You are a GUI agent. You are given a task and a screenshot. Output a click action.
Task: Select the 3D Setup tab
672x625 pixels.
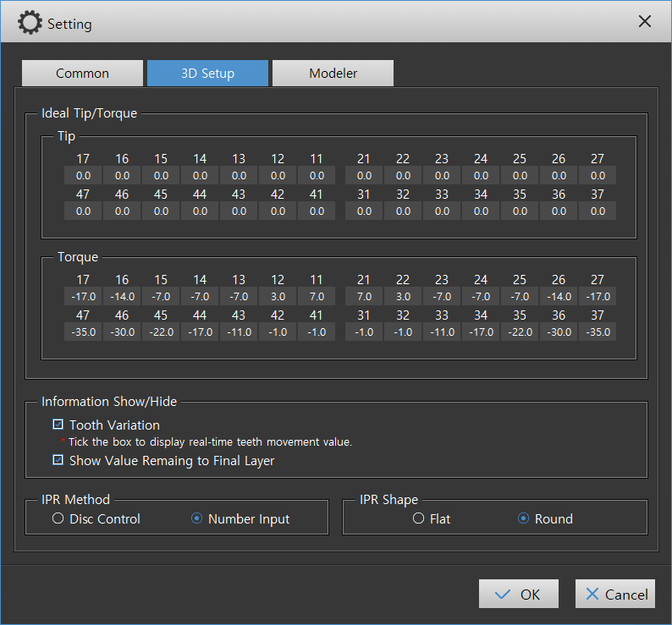[208, 74]
